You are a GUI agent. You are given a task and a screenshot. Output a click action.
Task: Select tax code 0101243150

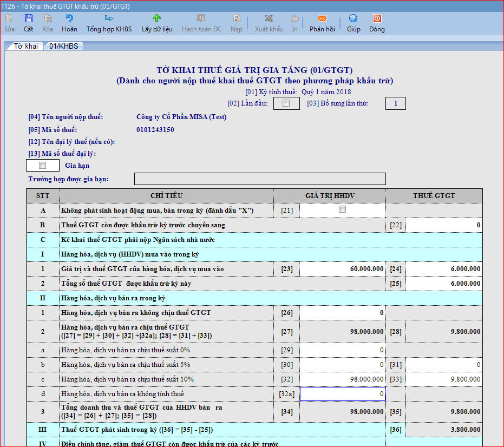coord(155,130)
